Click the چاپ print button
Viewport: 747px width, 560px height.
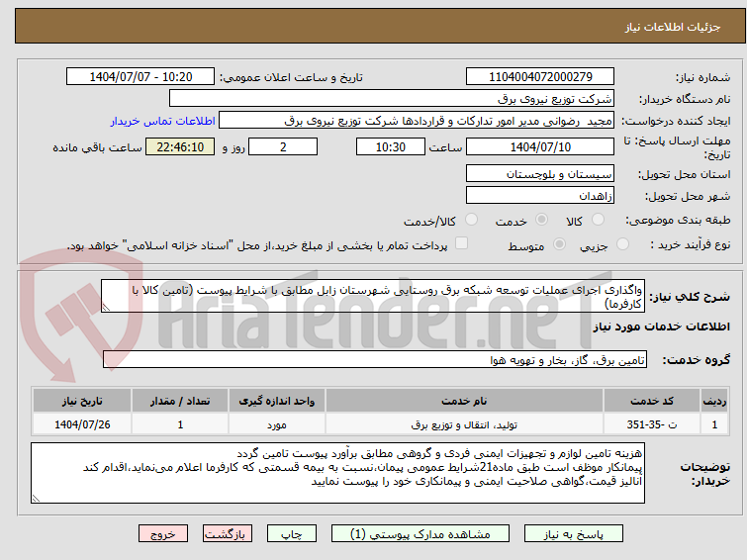pyautogui.click(x=292, y=534)
